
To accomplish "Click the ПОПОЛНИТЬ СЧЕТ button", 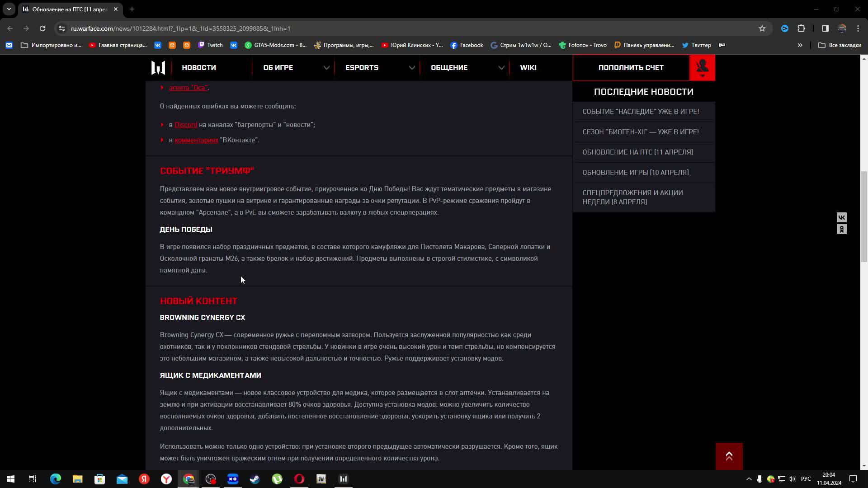I will tap(631, 68).
